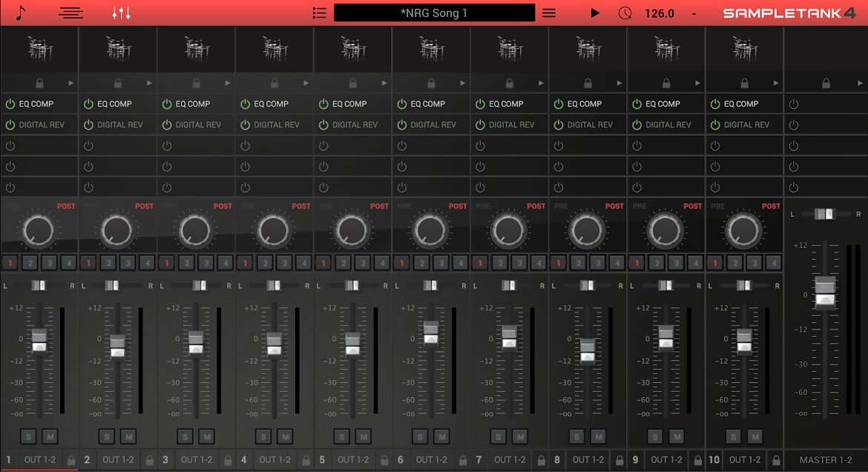Open OUT 1-2 output selector on channel 5
The height and width of the screenshot is (472, 868).
(353, 460)
